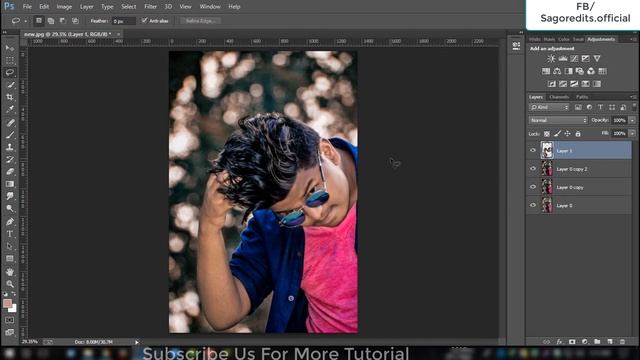
Task: Select the Spot Healing Brush tool
Action: click(x=10, y=122)
